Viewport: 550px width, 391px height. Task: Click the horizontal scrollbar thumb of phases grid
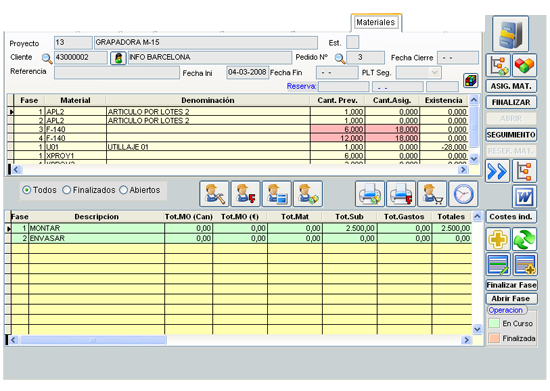[93, 340]
